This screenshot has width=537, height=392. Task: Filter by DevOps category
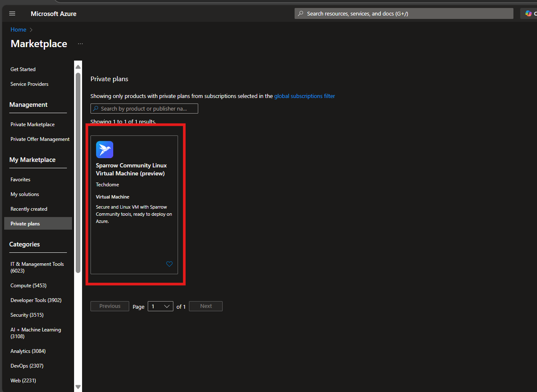point(27,366)
